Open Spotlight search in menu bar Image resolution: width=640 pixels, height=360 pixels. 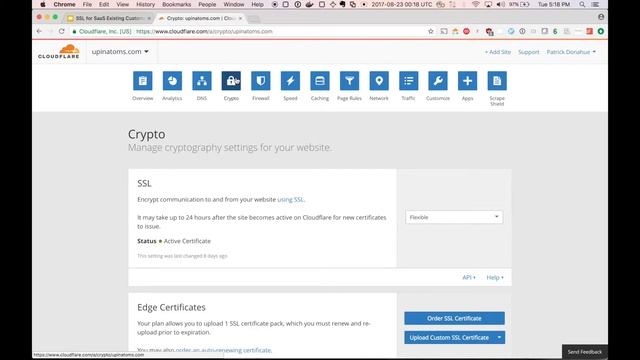point(582,4)
